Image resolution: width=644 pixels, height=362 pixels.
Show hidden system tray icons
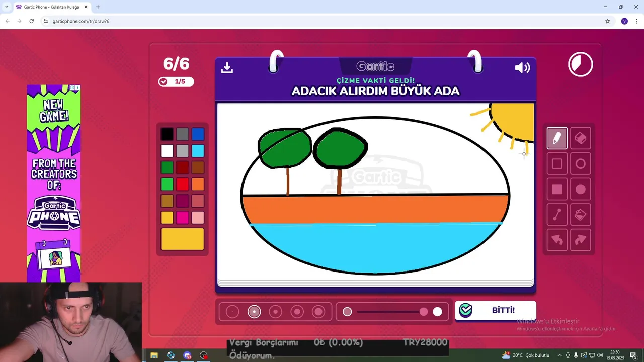[559, 355]
